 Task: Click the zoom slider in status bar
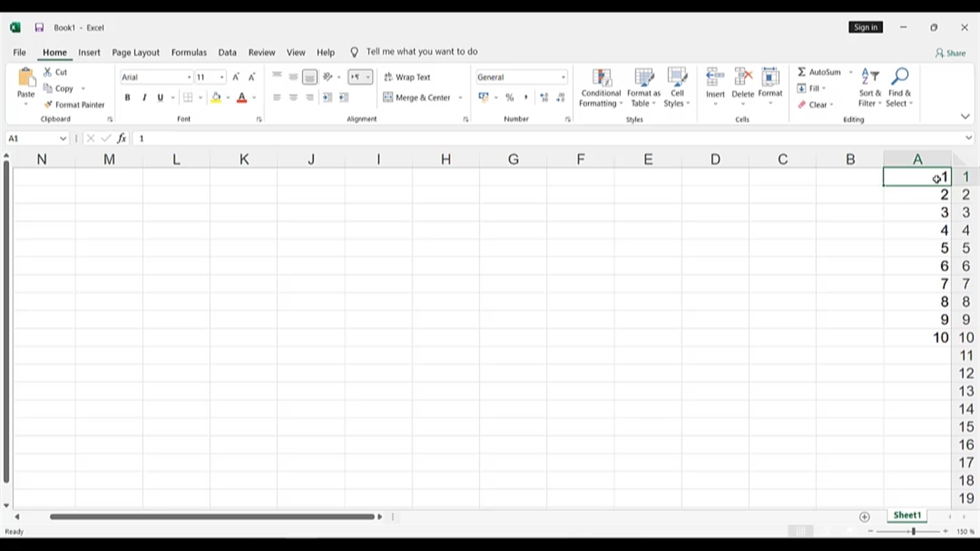(x=913, y=531)
